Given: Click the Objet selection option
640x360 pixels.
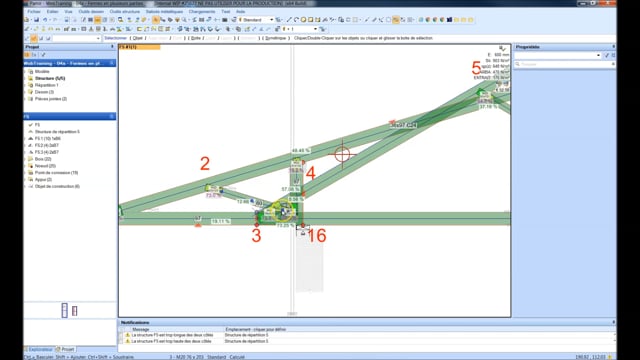Looking at the screenshot, I should point(138,38).
